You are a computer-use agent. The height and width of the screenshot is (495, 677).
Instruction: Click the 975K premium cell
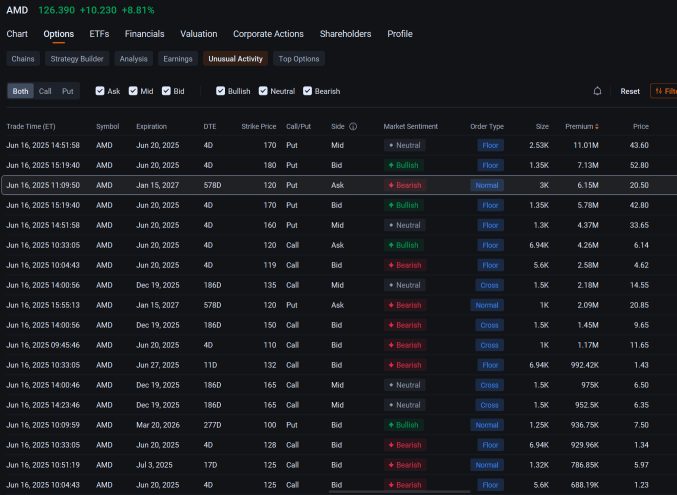pyautogui.click(x=590, y=385)
